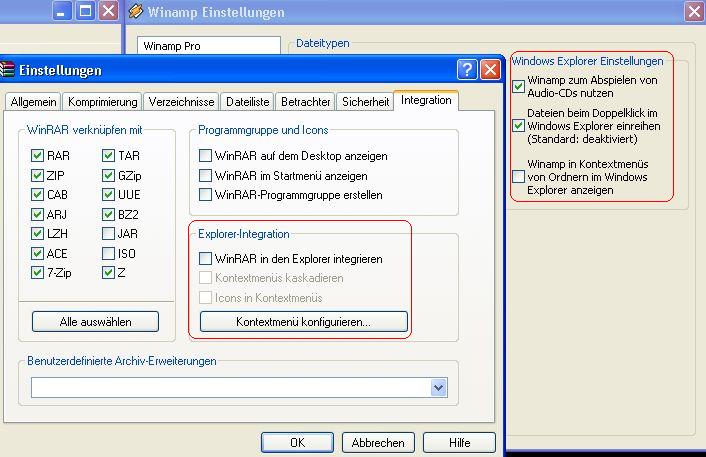Enable WinRAR auf dem Desktop anzeigen

205,156
